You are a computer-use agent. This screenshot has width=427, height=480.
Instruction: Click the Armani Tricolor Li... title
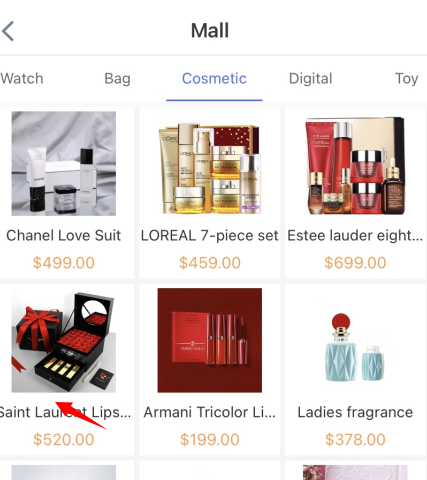point(210,412)
